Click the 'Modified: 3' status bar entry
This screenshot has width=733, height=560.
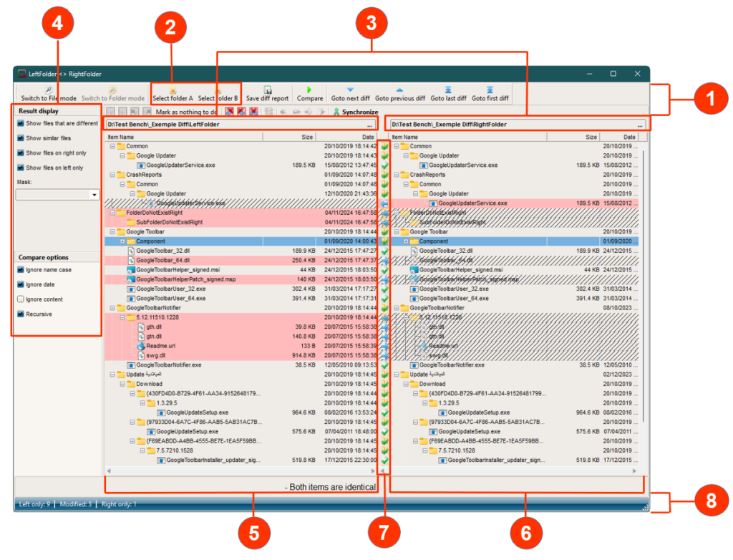coord(76,504)
